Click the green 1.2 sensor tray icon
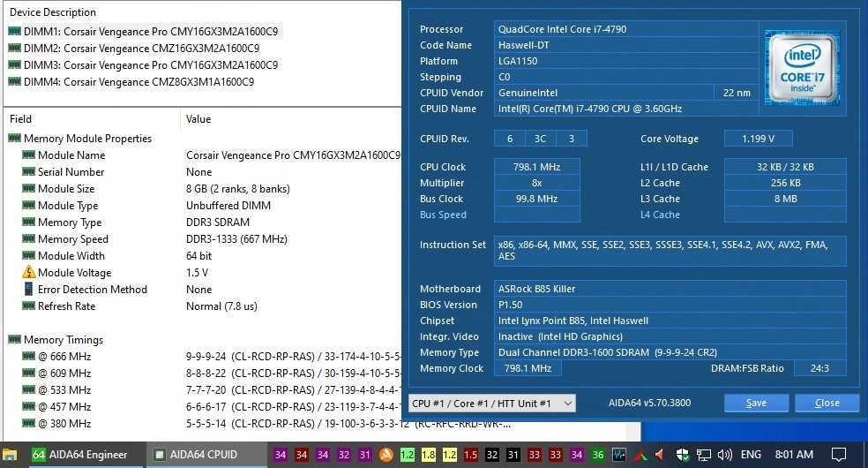868x468 pixels. pos(407,455)
